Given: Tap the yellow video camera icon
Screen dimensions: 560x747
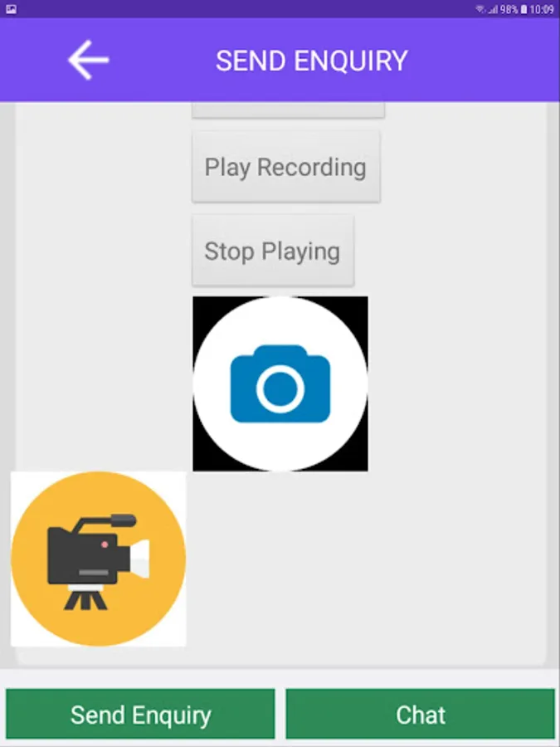Looking at the screenshot, I should (99, 559).
